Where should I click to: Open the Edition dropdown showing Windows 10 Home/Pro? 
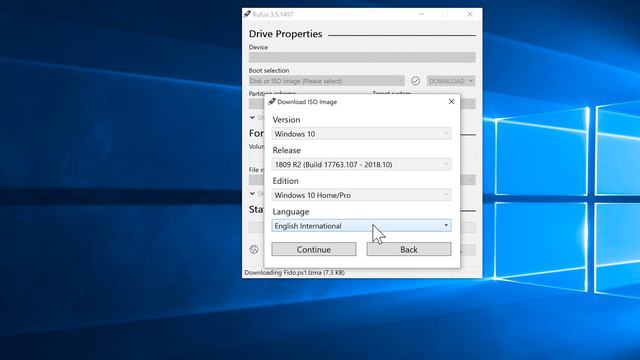tap(361, 195)
